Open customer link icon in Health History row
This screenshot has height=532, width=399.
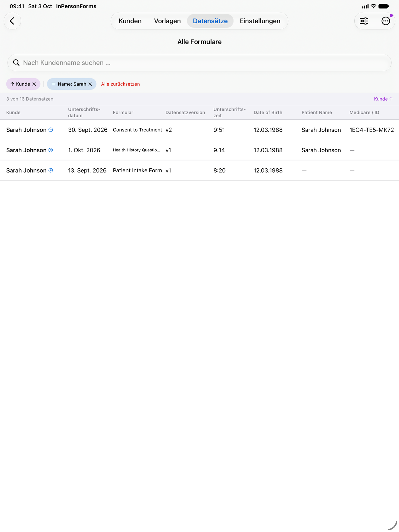(x=51, y=150)
